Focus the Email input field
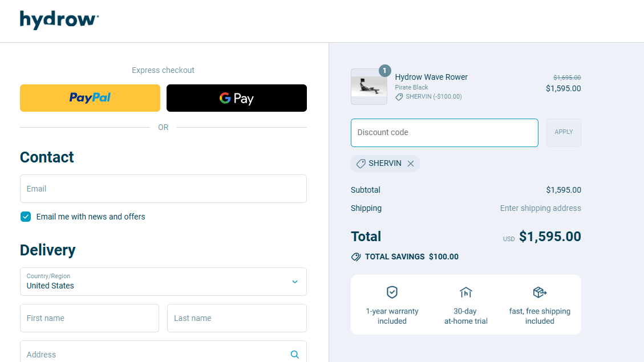 (x=164, y=189)
